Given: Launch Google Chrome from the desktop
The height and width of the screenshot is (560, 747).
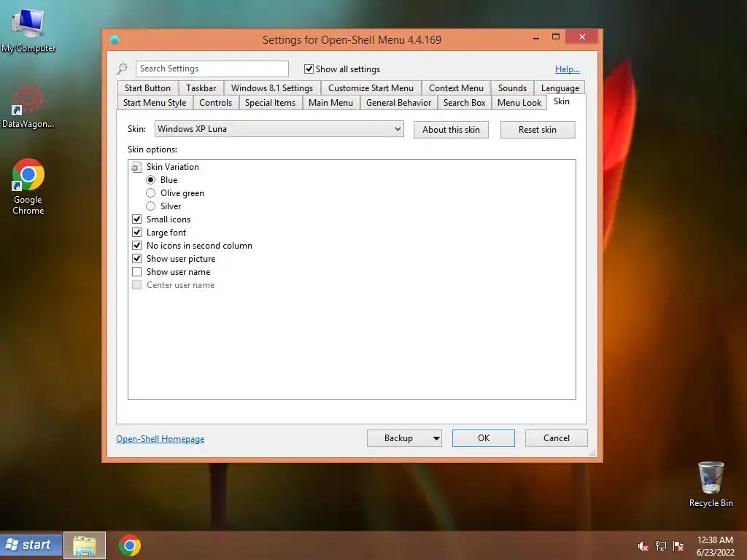Looking at the screenshot, I should point(28,186).
